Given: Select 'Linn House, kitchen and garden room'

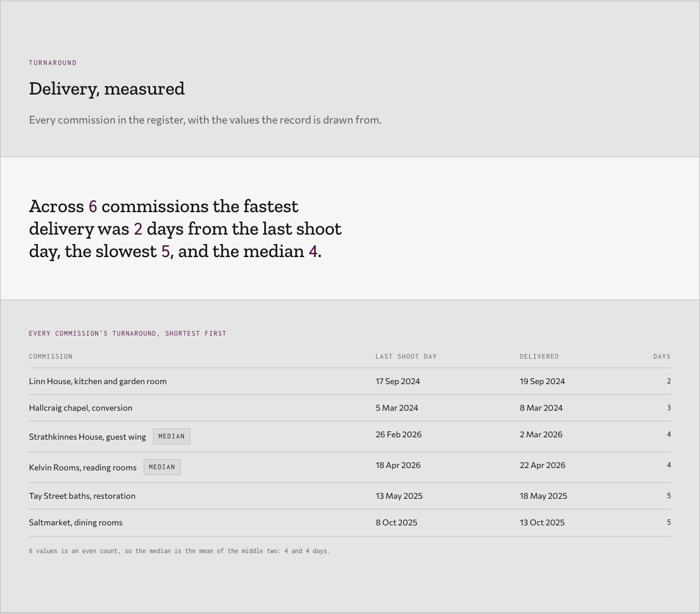Looking at the screenshot, I should pyautogui.click(x=98, y=382).
